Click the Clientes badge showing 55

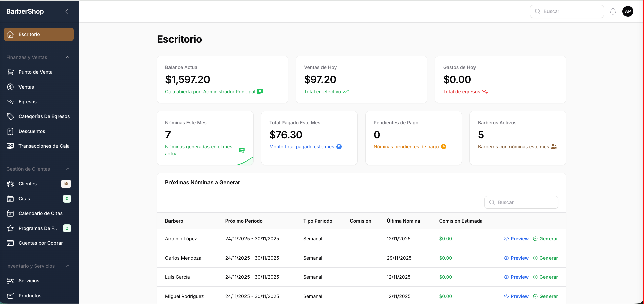(66, 184)
